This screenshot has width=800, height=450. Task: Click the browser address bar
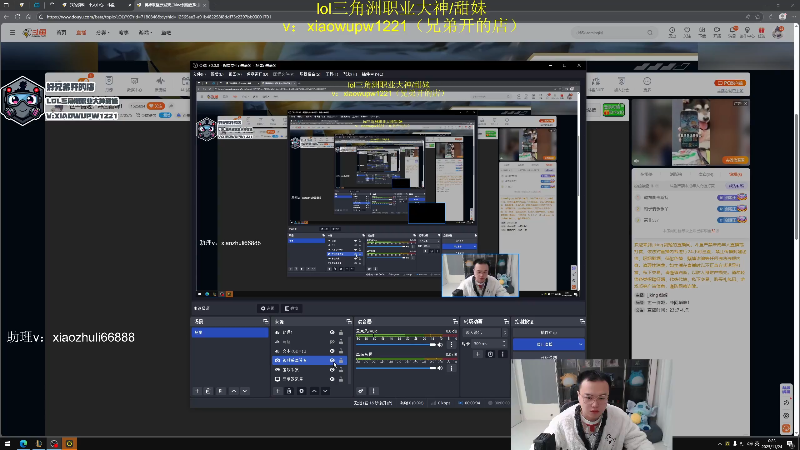pyautogui.click(x=388, y=17)
